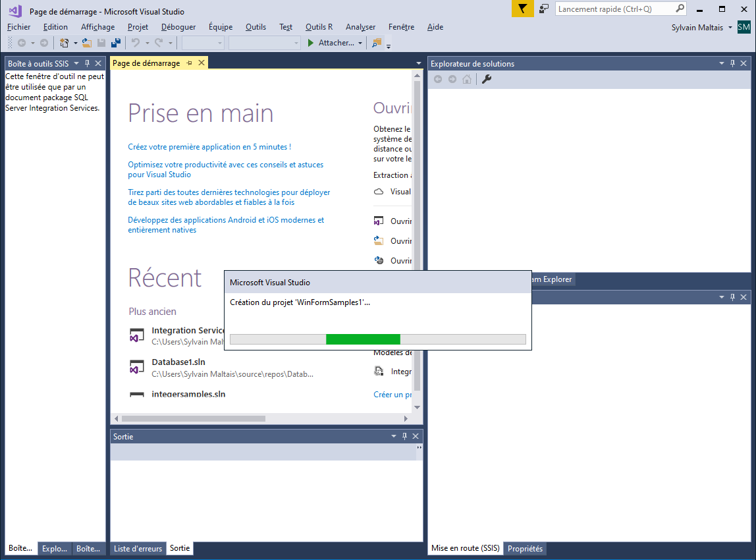This screenshot has width=756, height=560.
Task: Open the send feedback icon
Action: click(x=544, y=9)
